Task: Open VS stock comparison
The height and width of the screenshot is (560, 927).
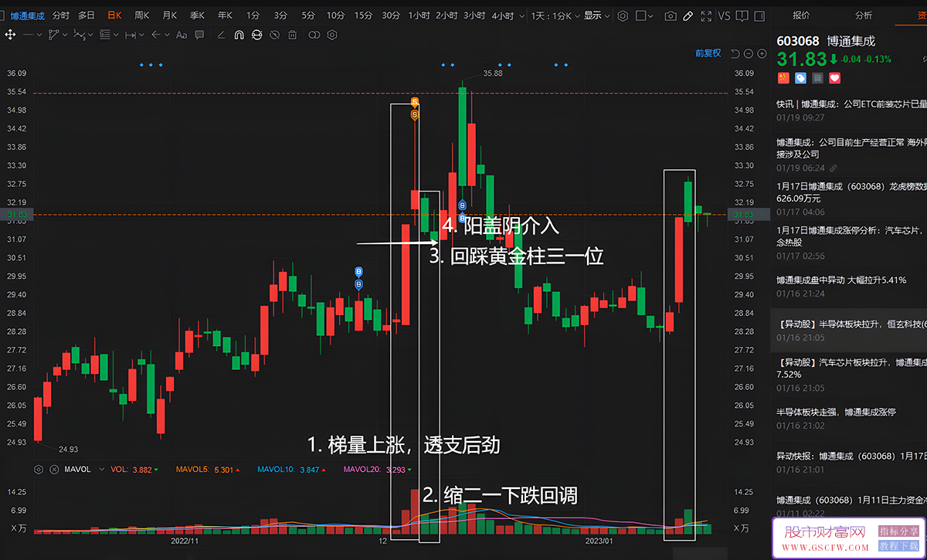Action: click(724, 15)
